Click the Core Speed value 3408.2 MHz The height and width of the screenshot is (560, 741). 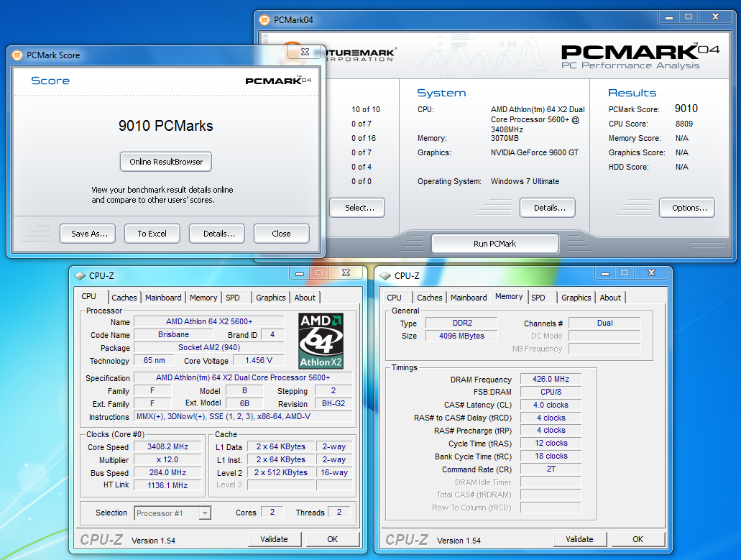(x=167, y=446)
